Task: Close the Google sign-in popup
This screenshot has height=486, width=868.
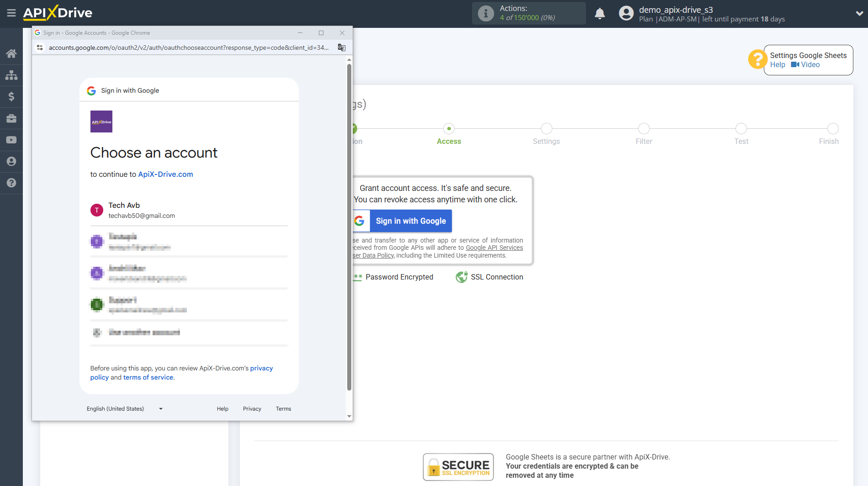Action: [x=342, y=33]
